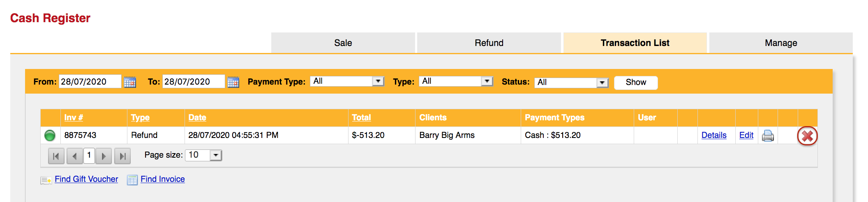Image resolution: width=868 pixels, height=202 pixels.
Task: Go to the first page of results
Action: coord(56,156)
